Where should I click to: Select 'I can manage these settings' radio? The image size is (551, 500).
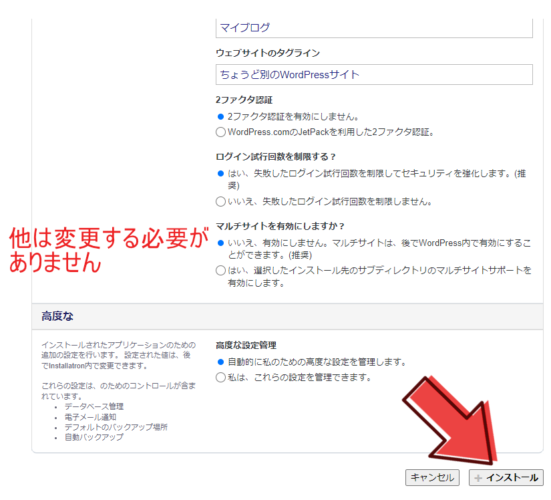click(x=220, y=377)
